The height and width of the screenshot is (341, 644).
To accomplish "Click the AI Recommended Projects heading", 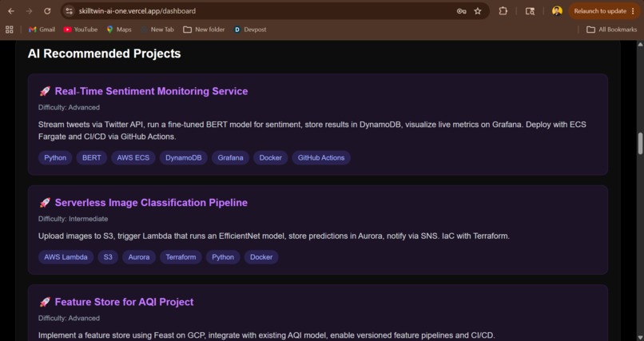I will coord(105,54).
